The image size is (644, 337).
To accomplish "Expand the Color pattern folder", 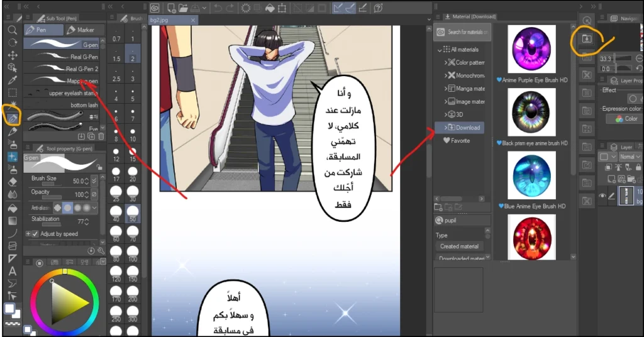I will [445, 63].
